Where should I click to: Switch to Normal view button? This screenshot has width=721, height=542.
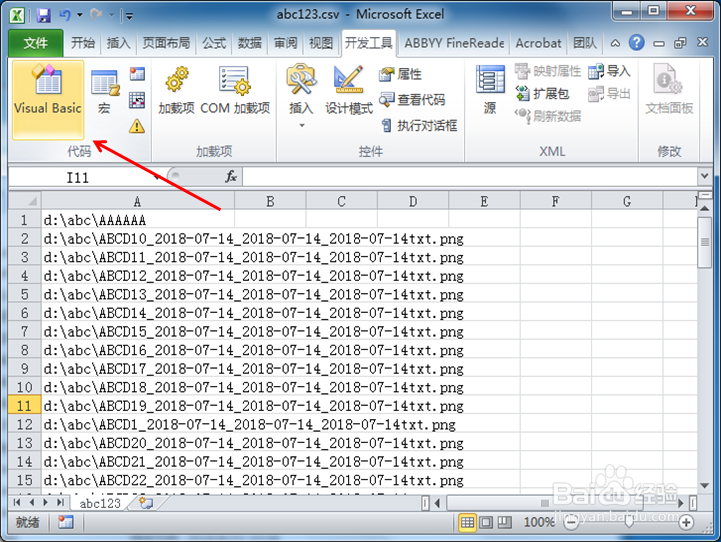click(x=467, y=522)
